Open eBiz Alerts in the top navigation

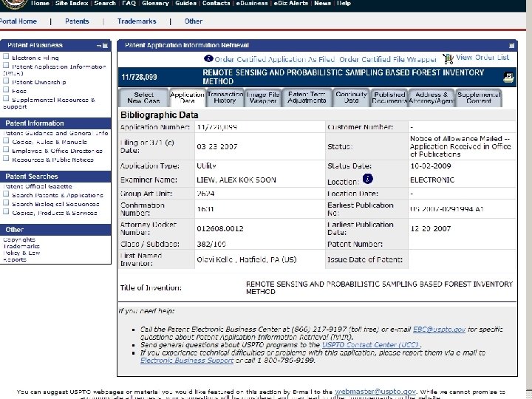291,4
